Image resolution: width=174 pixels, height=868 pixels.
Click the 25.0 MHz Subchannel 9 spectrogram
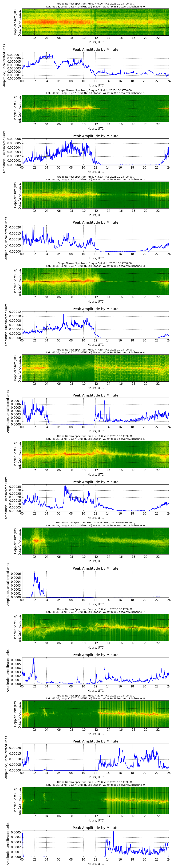tap(95, 800)
